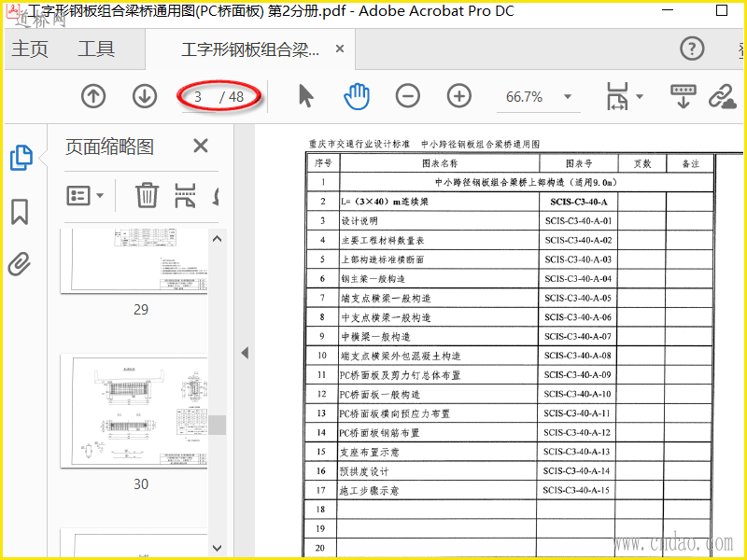Click the thumbnail panel scrollbar thumb
This screenshot has width=747, height=560.
(x=218, y=425)
